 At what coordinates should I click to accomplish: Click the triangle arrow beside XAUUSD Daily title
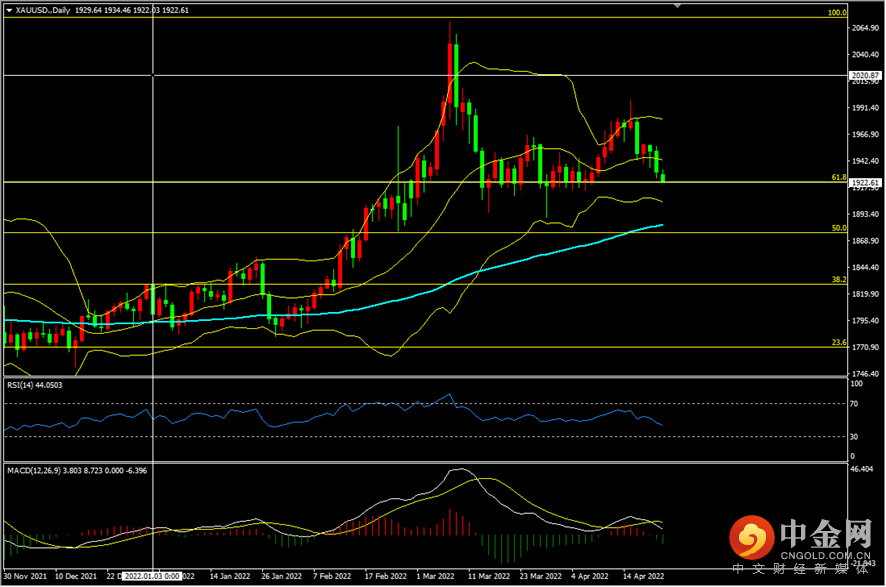pyautogui.click(x=8, y=9)
